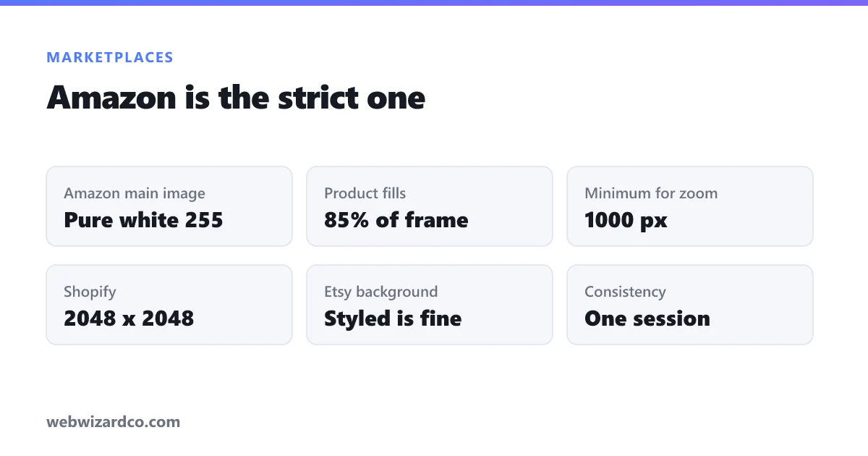Click the One session value
The height and width of the screenshot is (456, 868).
[647, 318]
